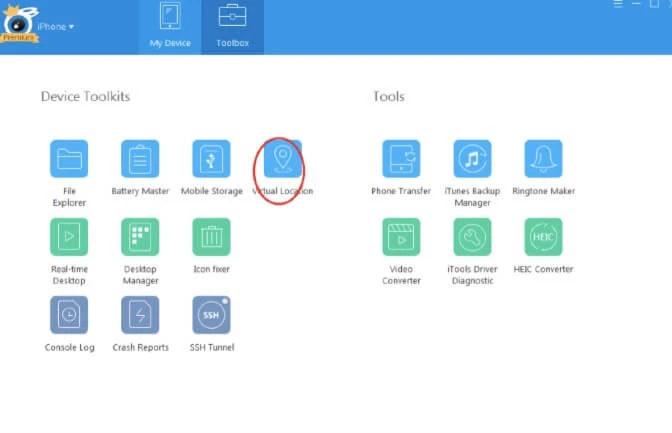Viewport: 672px width, 433px height.
Task: Launch Phone Transfer
Action: pos(401,159)
